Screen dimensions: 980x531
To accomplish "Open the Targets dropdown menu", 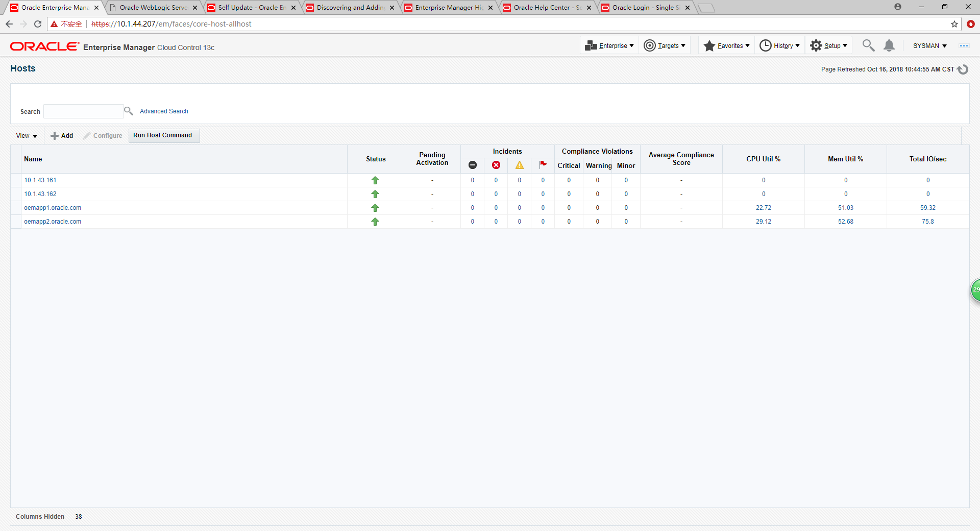I will click(665, 45).
